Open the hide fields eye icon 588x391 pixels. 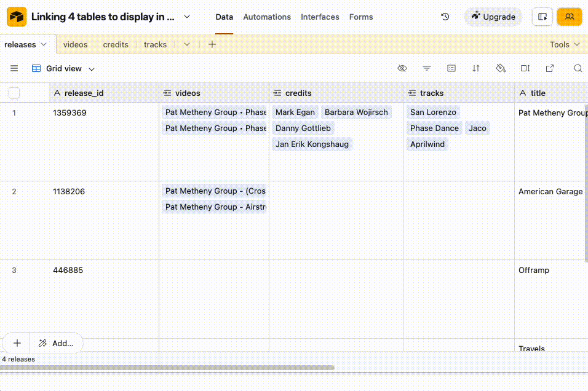(402, 68)
